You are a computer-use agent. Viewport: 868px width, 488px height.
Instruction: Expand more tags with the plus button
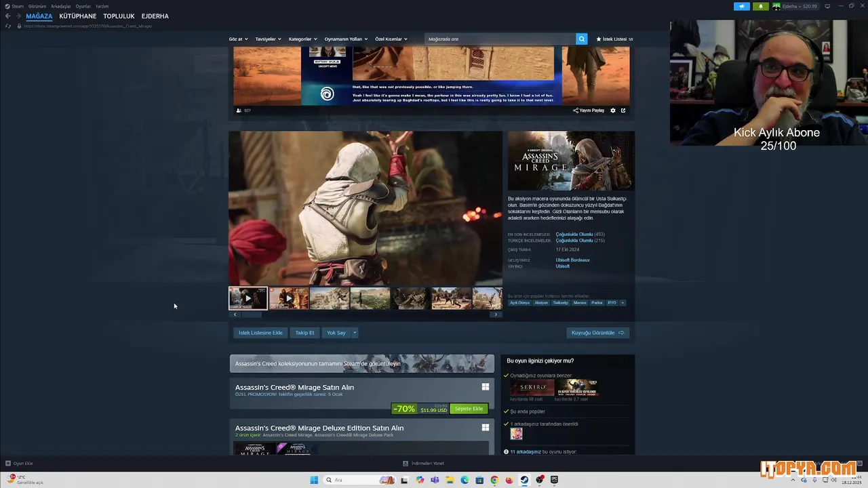[x=623, y=303]
